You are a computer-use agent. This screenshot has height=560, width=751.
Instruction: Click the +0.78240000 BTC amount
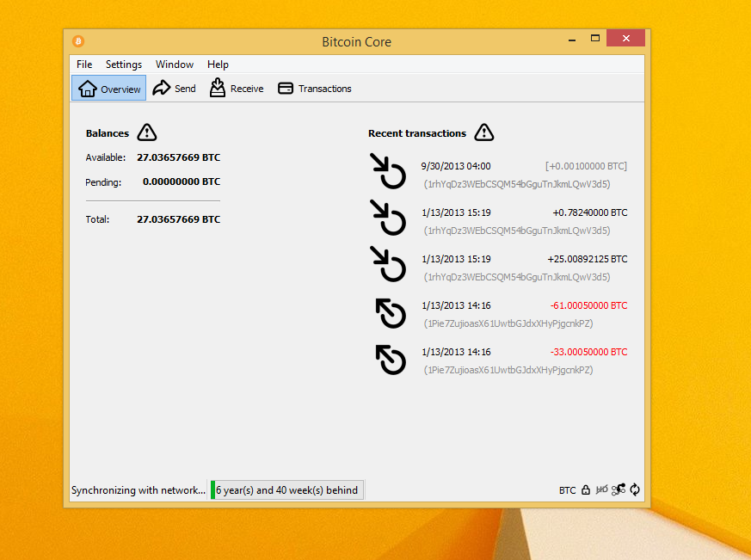590,212
